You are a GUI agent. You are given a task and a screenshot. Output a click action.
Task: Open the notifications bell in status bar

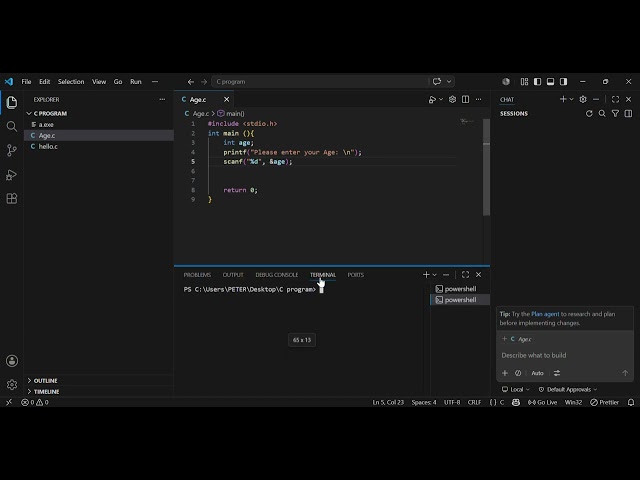[631, 402]
